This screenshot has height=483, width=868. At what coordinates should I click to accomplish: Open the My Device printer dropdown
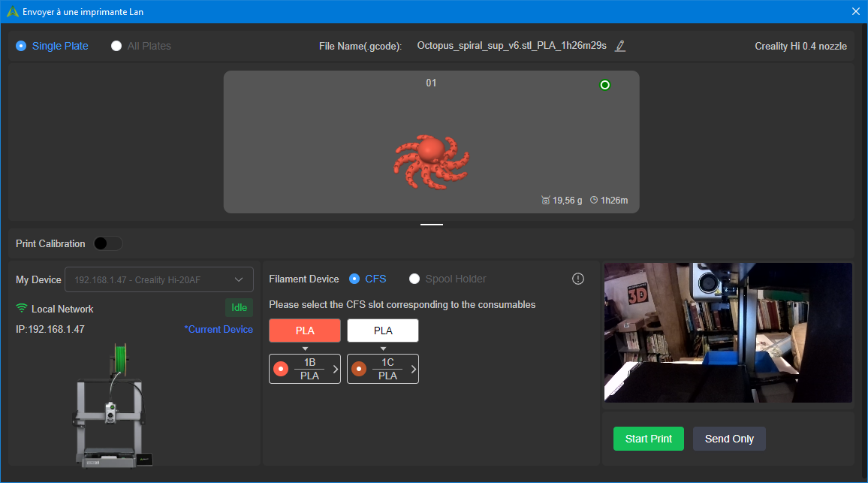159,279
